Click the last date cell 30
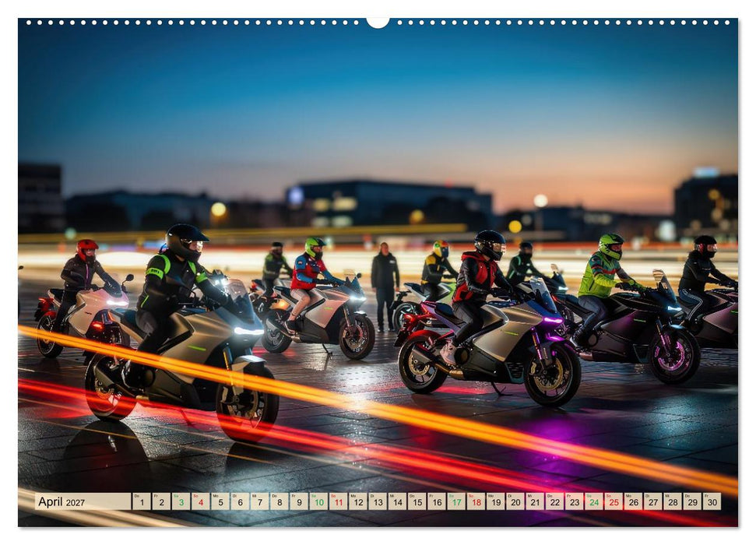Screen dimensions: 756x545 [712, 501]
